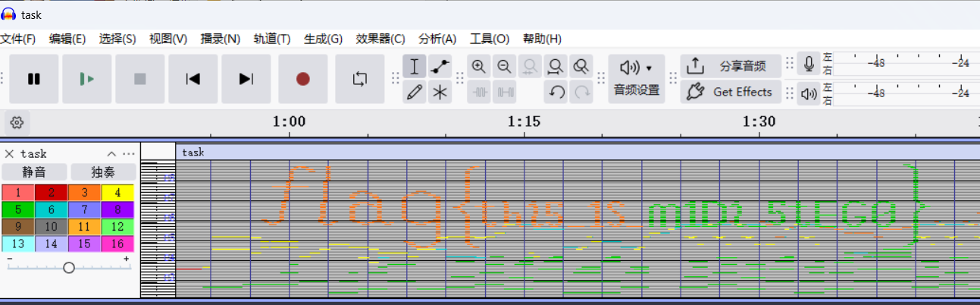Open the 播录(N) menu

(x=220, y=39)
